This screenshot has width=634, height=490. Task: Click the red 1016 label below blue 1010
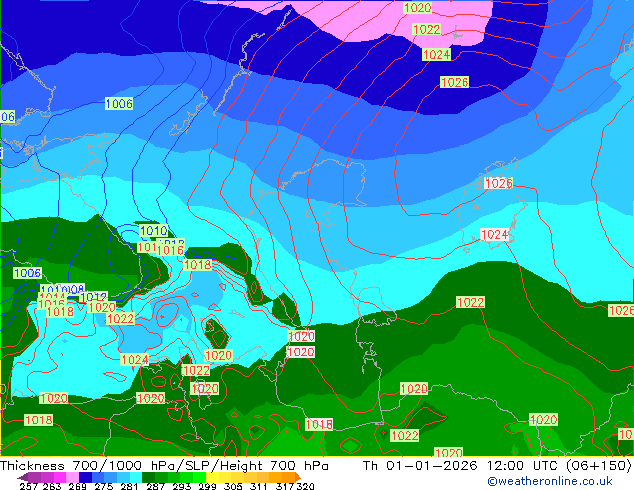pyautogui.click(x=170, y=251)
